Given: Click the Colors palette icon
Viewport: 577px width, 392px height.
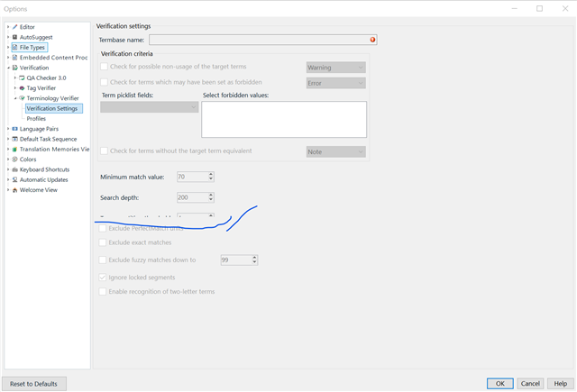Looking at the screenshot, I should (14, 160).
